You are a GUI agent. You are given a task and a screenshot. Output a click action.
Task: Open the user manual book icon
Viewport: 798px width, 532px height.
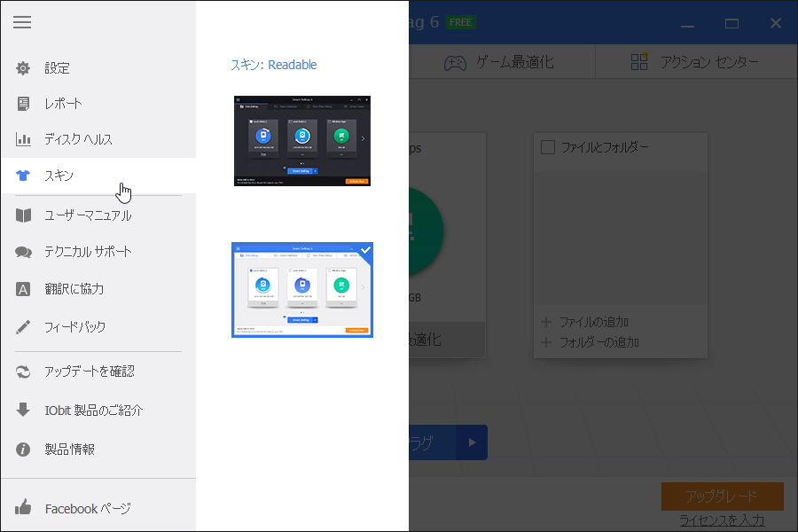[23, 215]
